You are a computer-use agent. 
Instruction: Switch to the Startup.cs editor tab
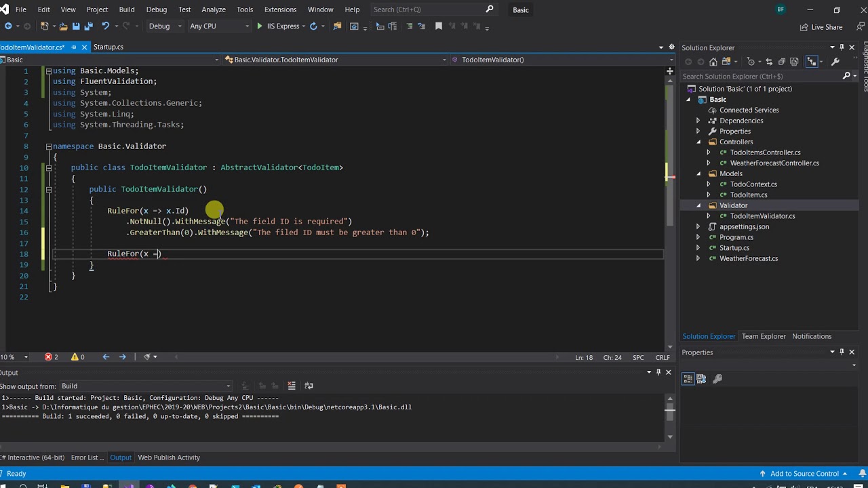click(x=108, y=47)
